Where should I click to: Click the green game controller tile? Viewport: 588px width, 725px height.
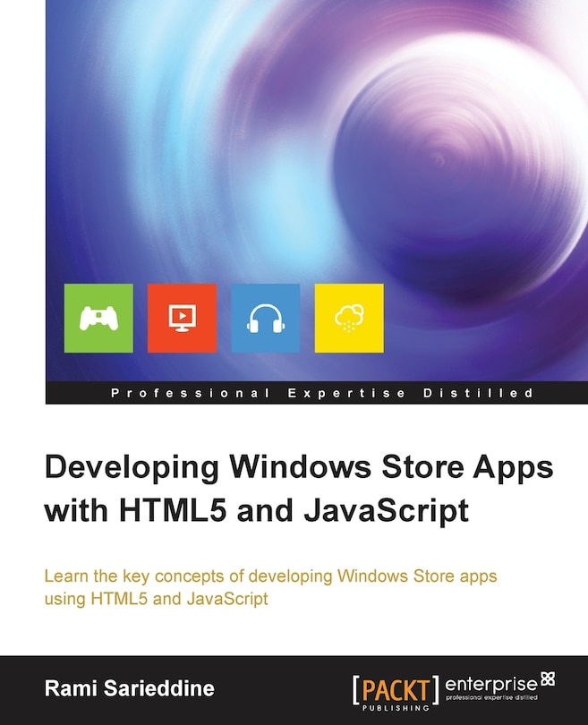(98, 318)
